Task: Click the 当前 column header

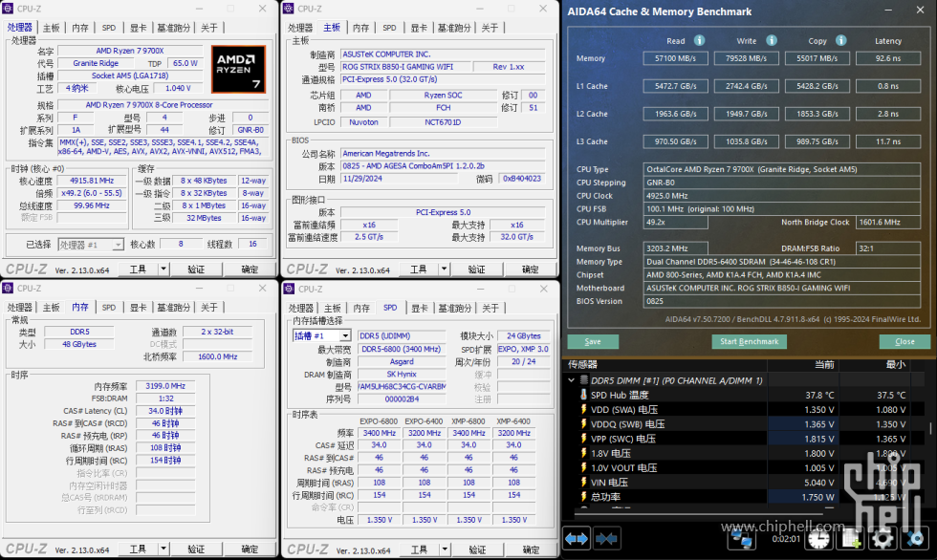Action: coord(824,364)
